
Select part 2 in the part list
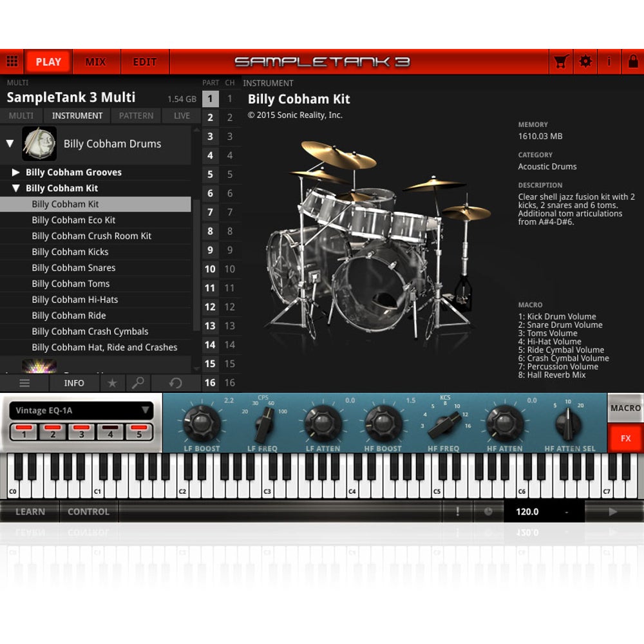pyautogui.click(x=210, y=117)
